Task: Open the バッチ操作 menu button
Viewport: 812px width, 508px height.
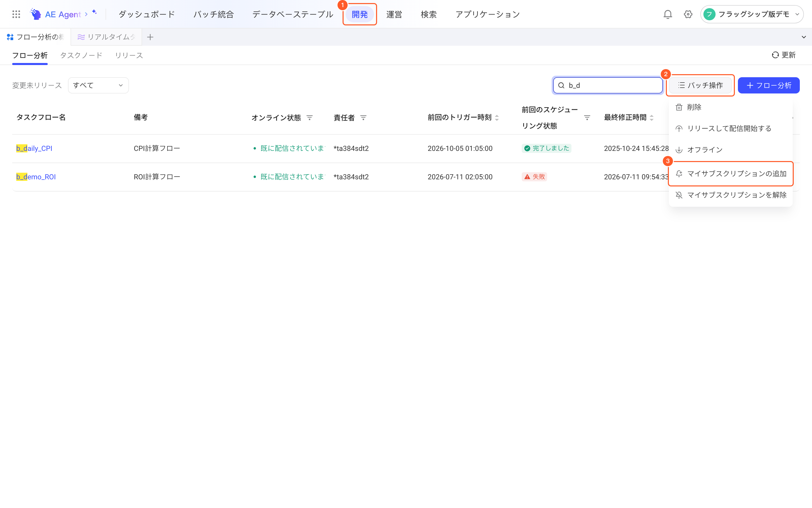Action: (x=700, y=85)
